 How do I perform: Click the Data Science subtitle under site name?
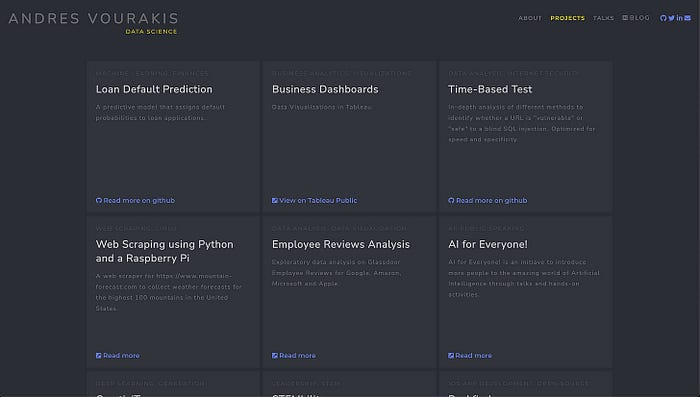coord(151,32)
